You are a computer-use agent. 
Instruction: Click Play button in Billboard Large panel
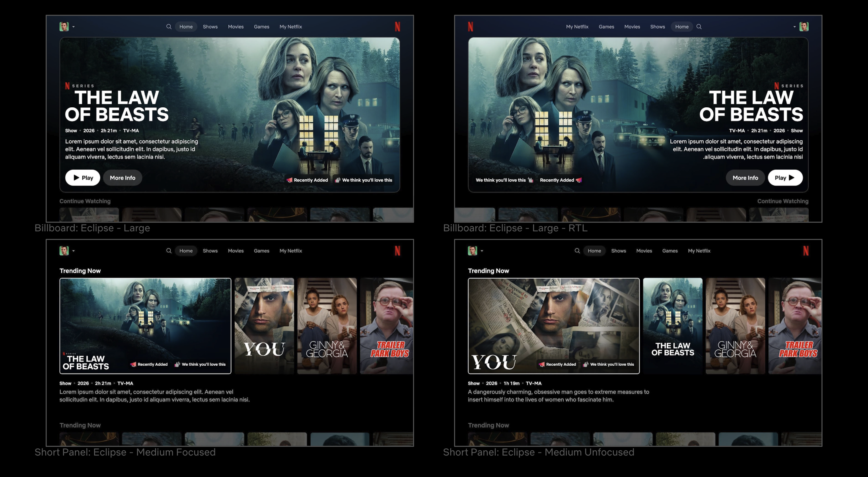coord(83,178)
